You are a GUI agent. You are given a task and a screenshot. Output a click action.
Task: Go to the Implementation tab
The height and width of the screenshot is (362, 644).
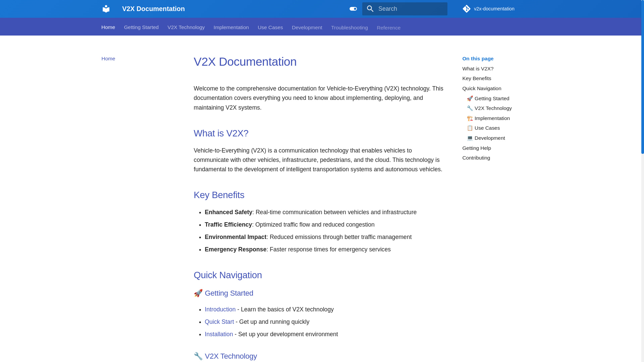231,27
